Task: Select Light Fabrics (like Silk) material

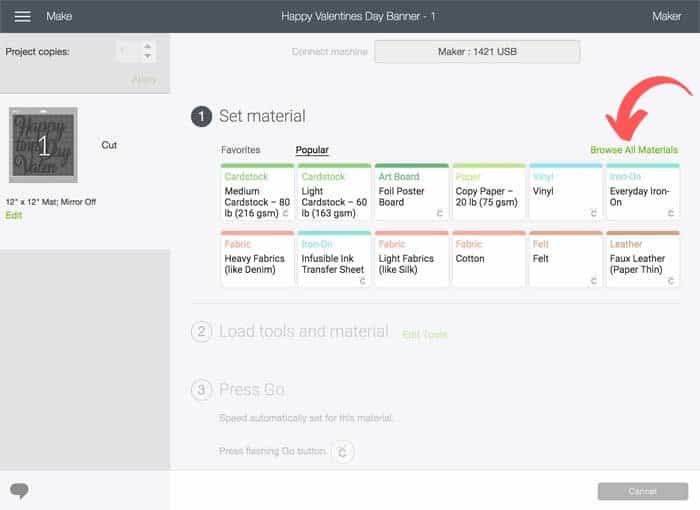Action: click(x=412, y=259)
